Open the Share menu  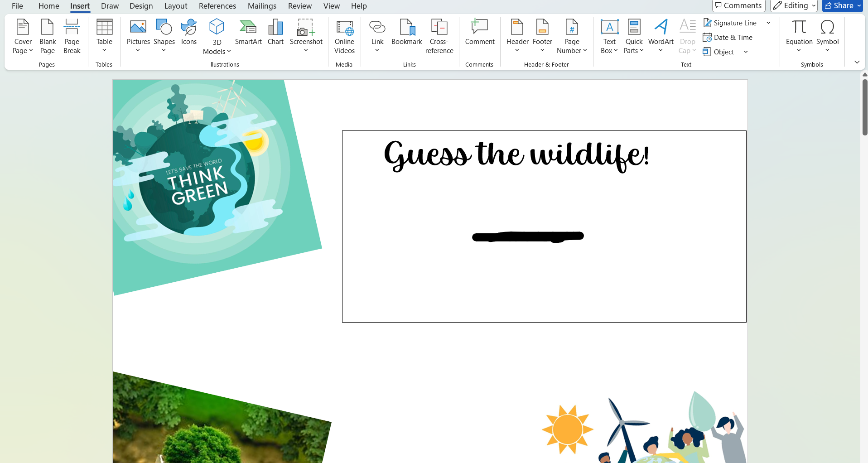coord(841,5)
